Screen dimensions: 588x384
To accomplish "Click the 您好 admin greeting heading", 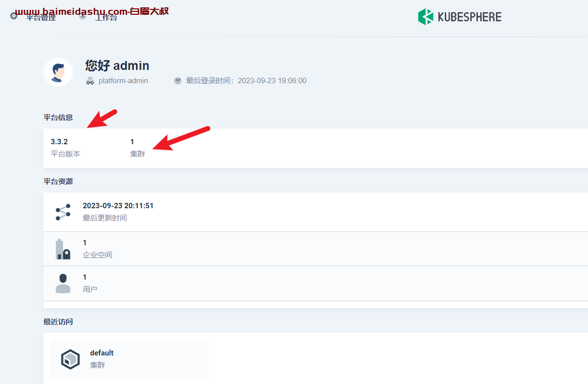I will tap(117, 65).
